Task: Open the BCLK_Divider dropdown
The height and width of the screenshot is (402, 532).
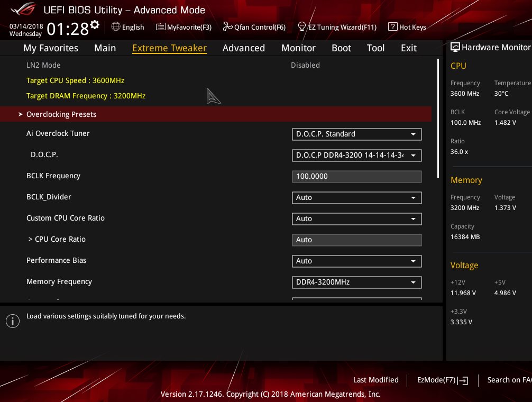Action: 356,198
